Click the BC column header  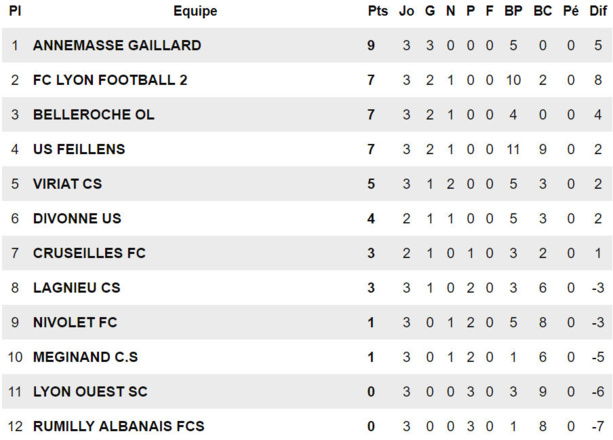pyautogui.click(x=542, y=11)
